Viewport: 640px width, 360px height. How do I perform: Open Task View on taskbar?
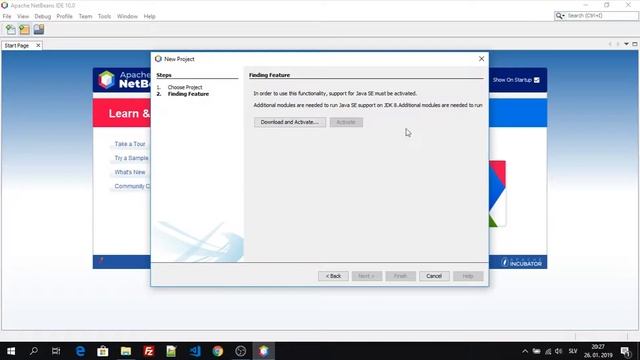click(x=56, y=351)
